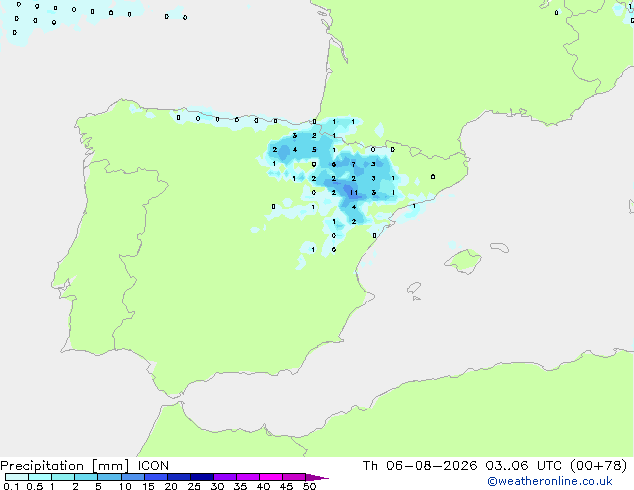Click the legend label "0.1"
Screen dimensions: 634x490
click(11, 486)
